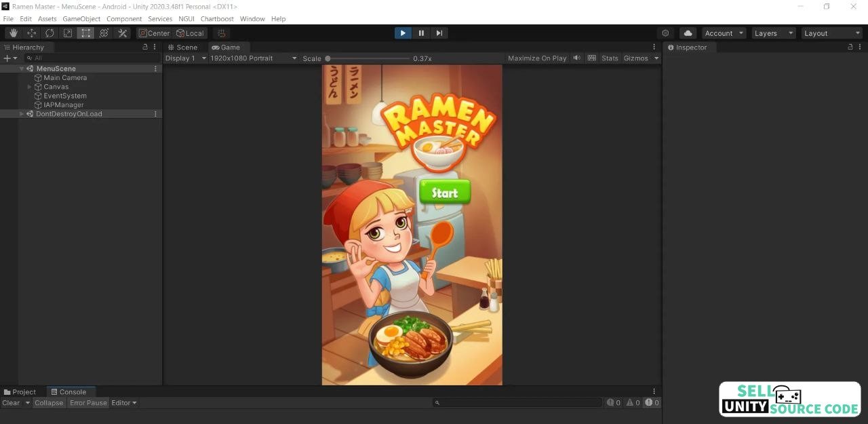The width and height of the screenshot is (868, 424).
Task: Open the Display 1 dropdown
Action: (185, 58)
